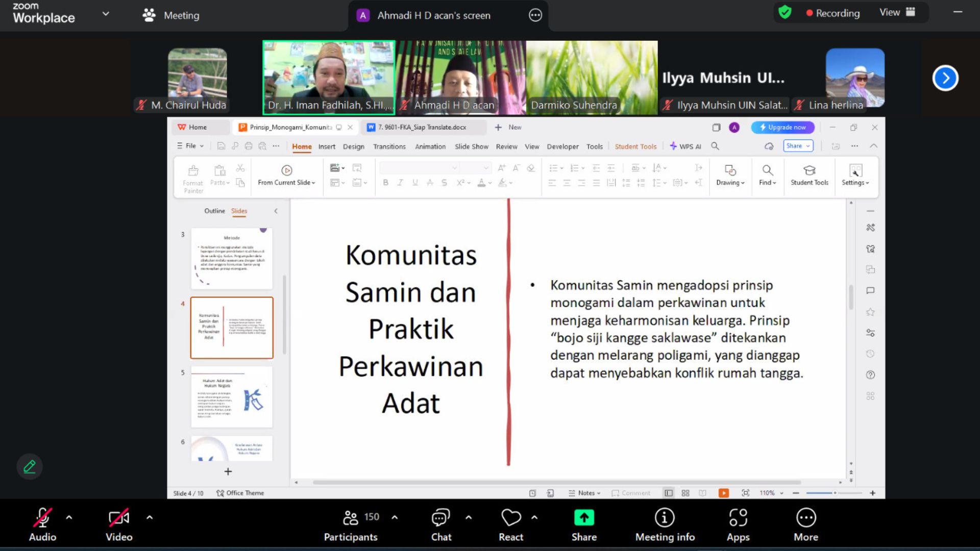Open the Participants panel
The height and width of the screenshot is (551, 980).
351,524
